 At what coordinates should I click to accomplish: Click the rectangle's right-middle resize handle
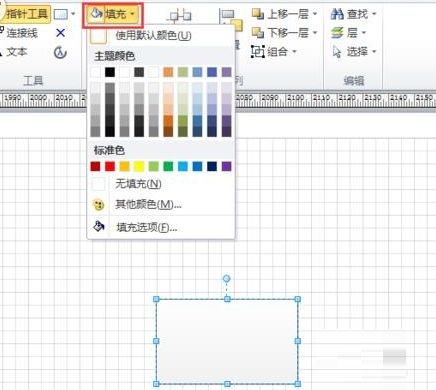point(298,341)
